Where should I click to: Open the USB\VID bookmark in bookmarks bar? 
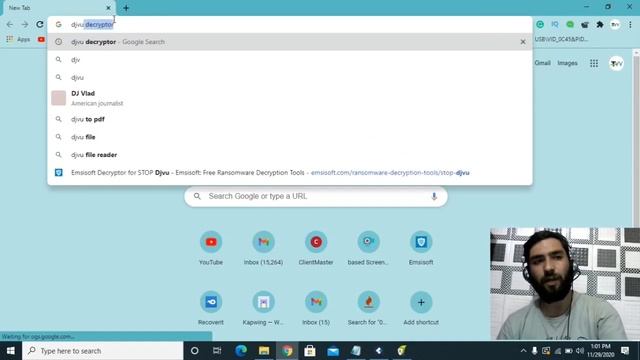561,39
